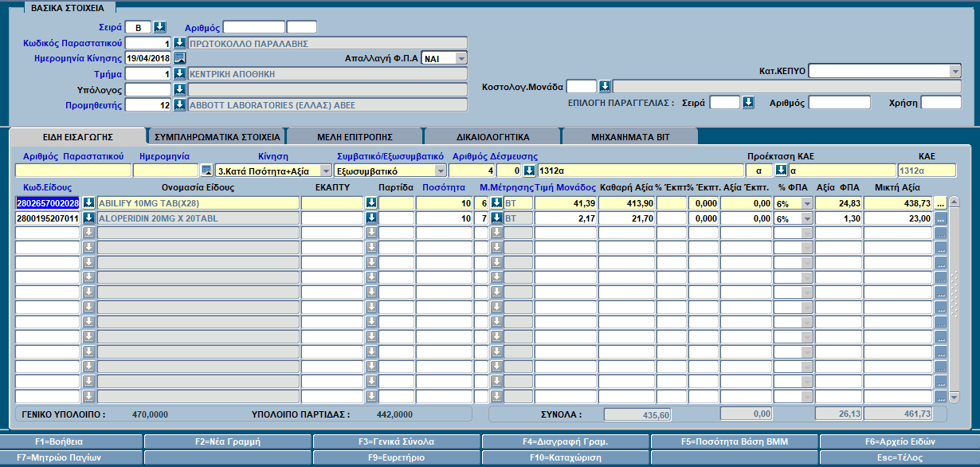Open calendar icon beside Ημερομηνία in grid header

(206, 171)
